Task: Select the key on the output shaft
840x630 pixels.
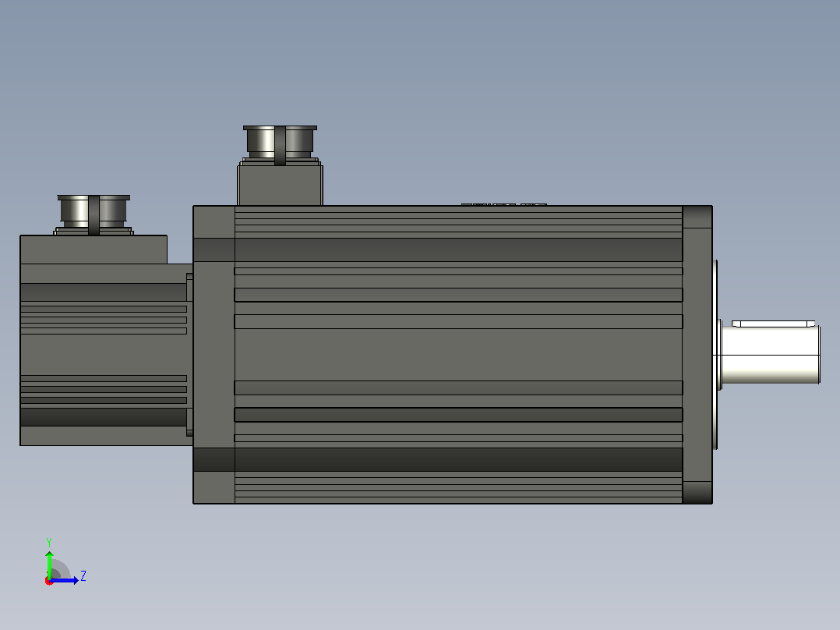Action: [773, 324]
